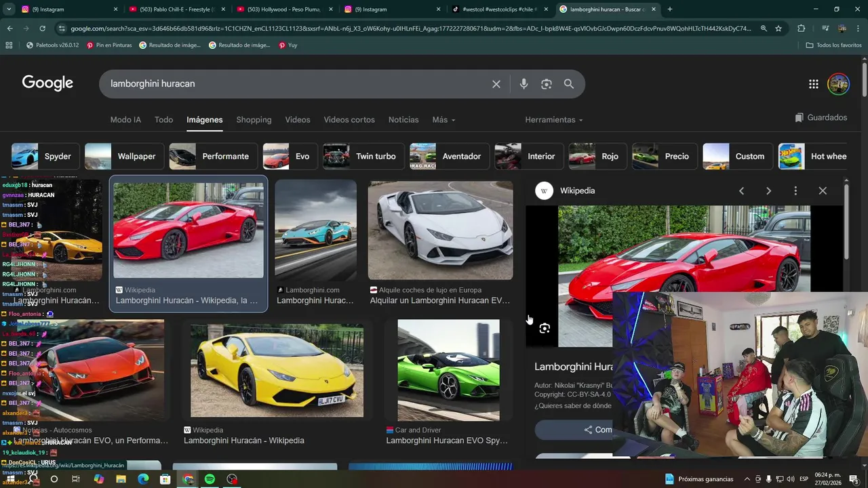Screen dimensions: 868x488
Task: Filter images by Twin turbo chip
Action: (363, 157)
